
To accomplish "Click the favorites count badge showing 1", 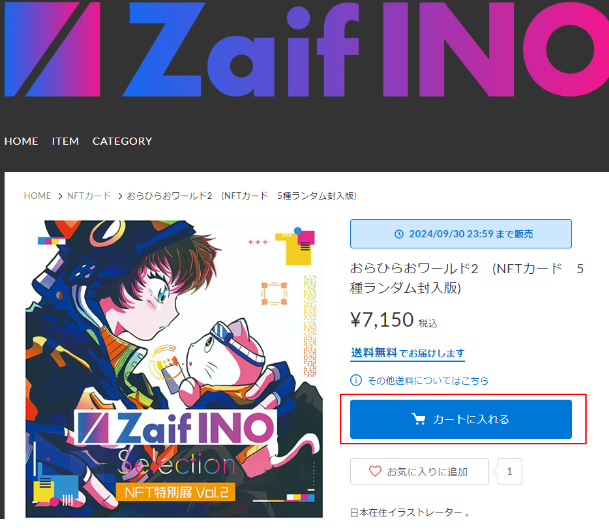I will pyautogui.click(x=509, y=471).
